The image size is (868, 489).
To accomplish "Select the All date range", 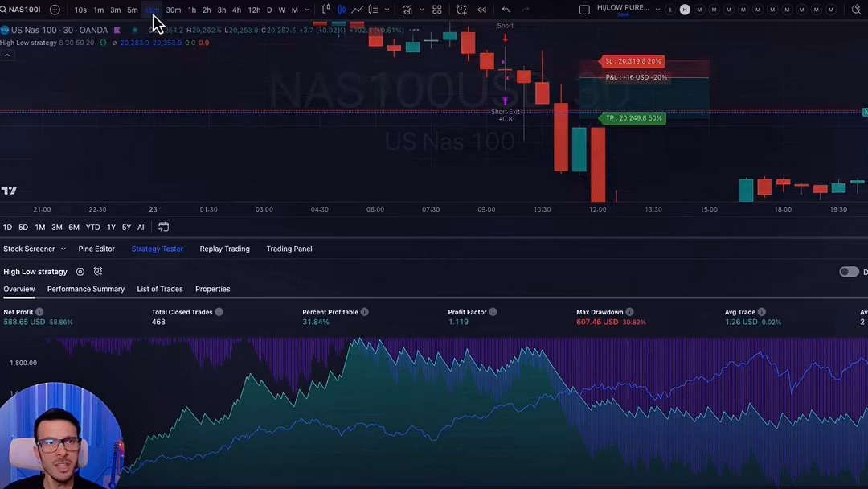I will (141, 228).
